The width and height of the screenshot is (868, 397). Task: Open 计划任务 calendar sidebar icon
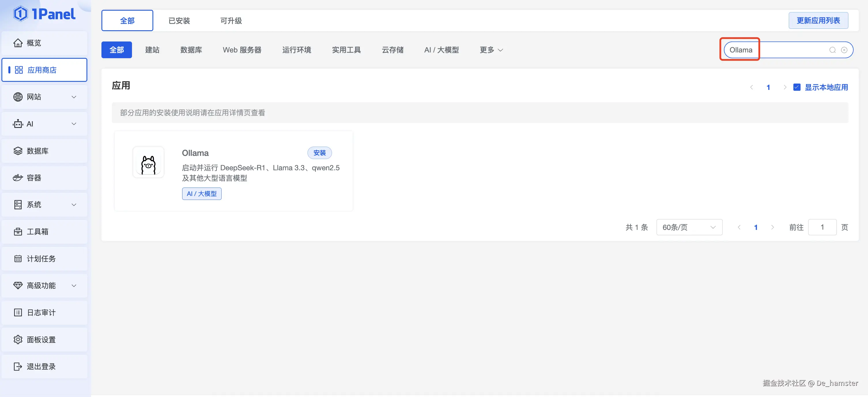coord(18,259)
